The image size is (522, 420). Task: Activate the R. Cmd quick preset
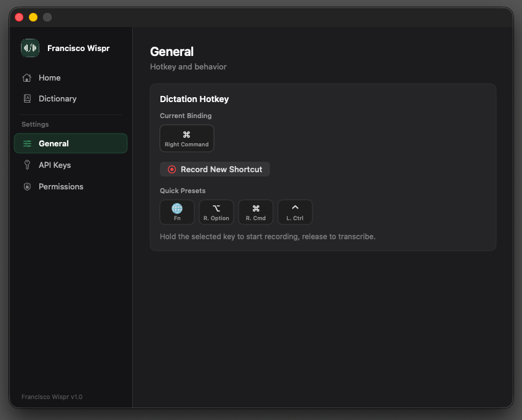tap(256, 212)
